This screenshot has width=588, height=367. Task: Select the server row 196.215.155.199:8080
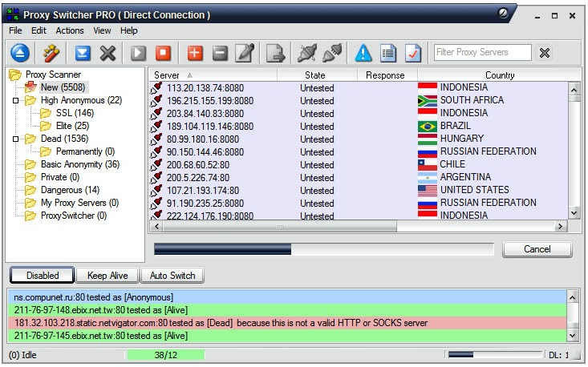point(359,101)
